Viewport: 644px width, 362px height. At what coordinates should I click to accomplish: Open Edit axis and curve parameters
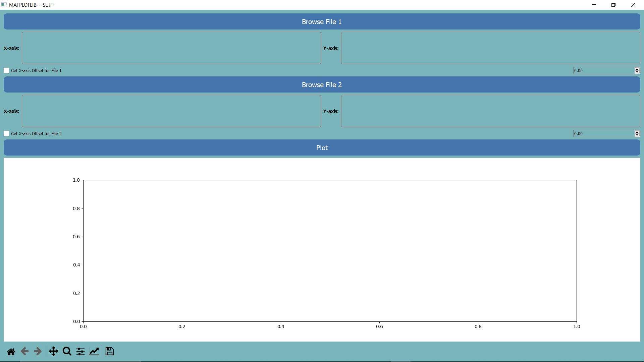click(94, 351)
